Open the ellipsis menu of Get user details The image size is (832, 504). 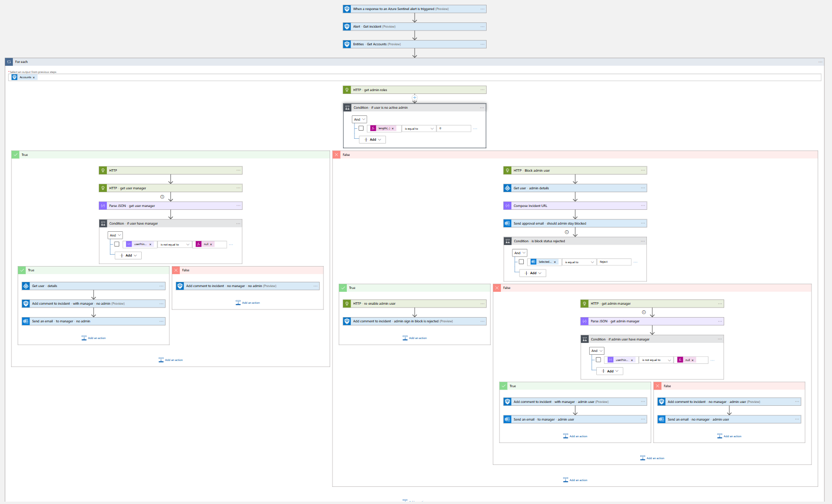point(161,286)
